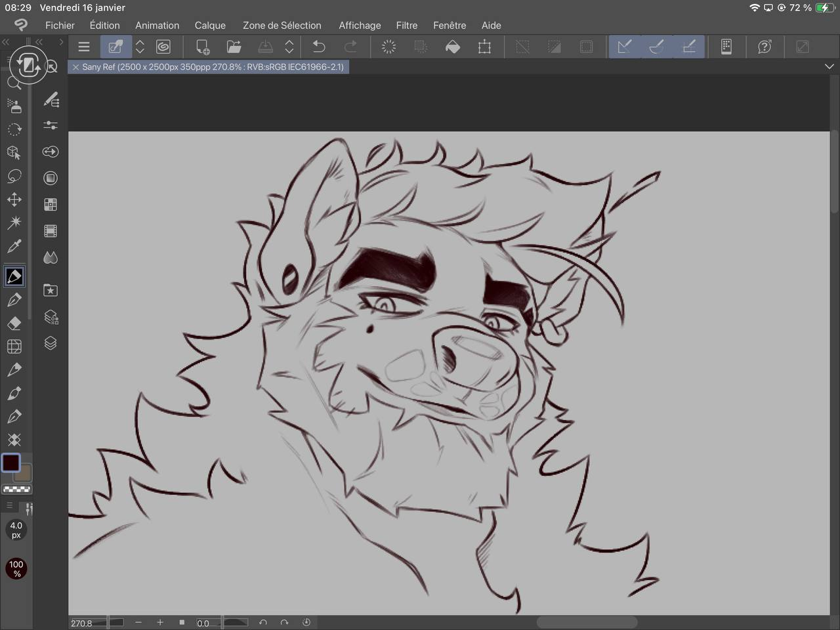Open the Layers palette icon
Screen dimensions: 840x630
pos(51,343)
